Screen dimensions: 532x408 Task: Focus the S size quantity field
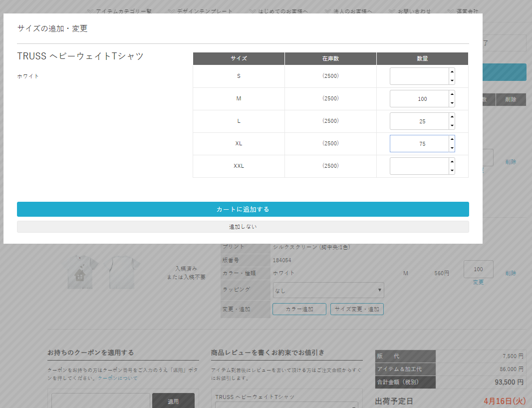tap(419, 76)
